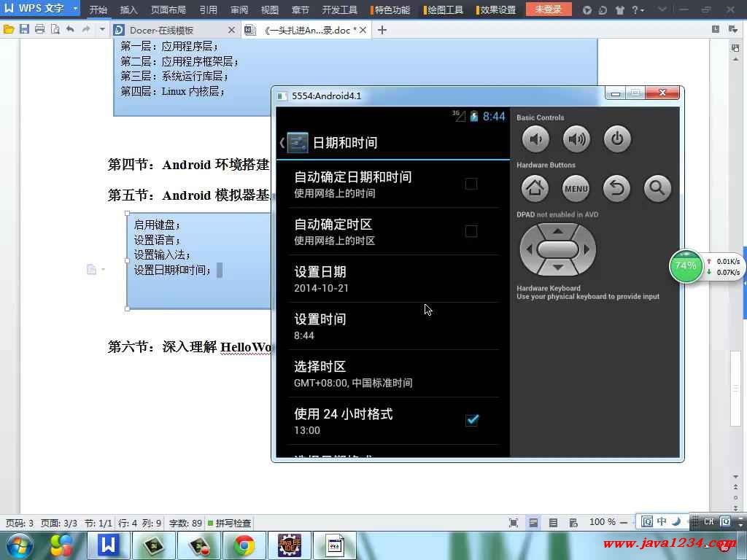
Task: Click emulator power button
Action: coord(617,139)
